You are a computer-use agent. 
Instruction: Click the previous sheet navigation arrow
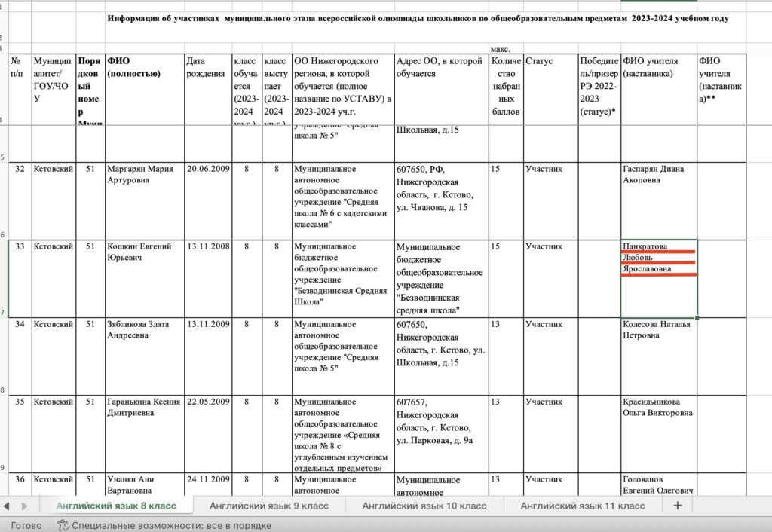click(x=7, y=506)
